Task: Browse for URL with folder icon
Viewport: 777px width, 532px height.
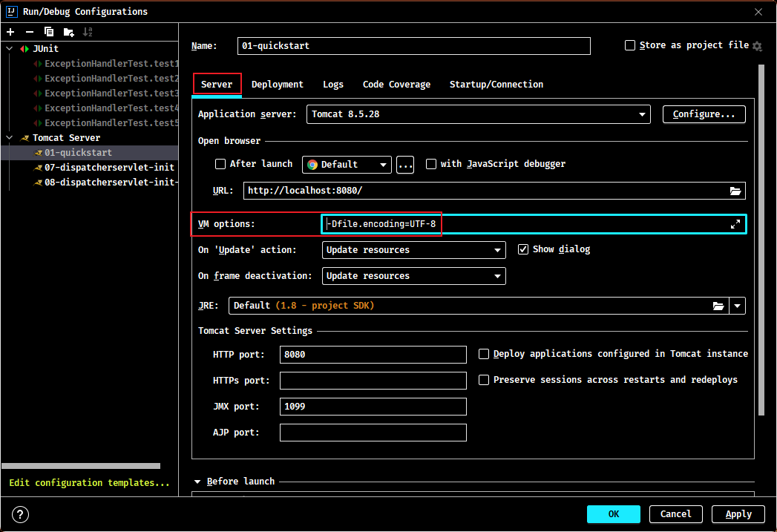Action: [x=735, y=191]
